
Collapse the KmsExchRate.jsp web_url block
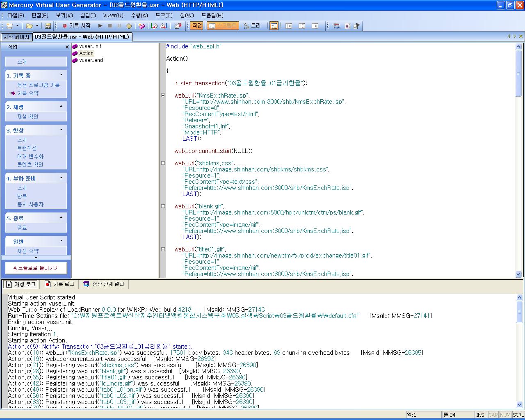tap(163, 96)
